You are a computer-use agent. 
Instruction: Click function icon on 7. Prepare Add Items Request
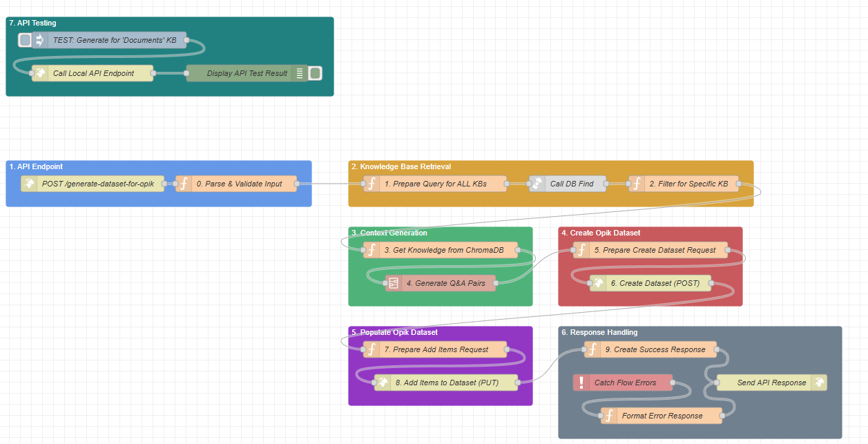coord(372,349)
